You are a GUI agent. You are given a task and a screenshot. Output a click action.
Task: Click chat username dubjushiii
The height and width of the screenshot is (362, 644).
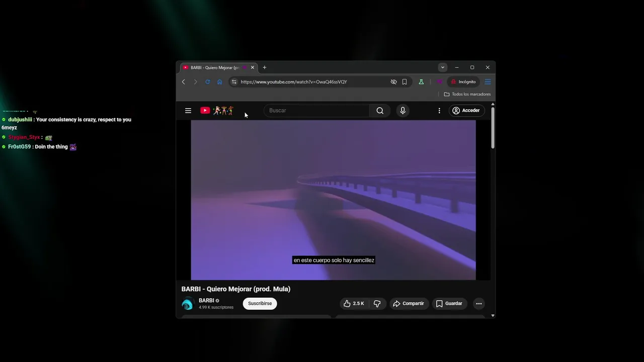[20, 120]
